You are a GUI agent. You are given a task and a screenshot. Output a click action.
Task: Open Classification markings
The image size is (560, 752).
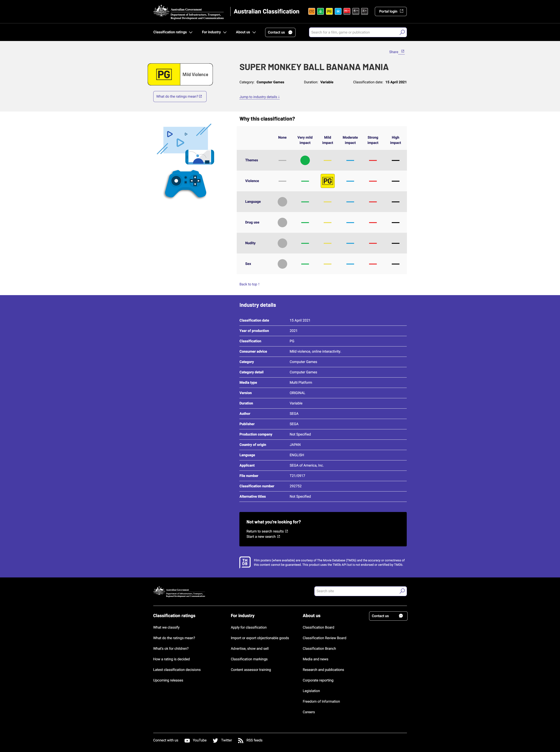click(x=249, y=659)
